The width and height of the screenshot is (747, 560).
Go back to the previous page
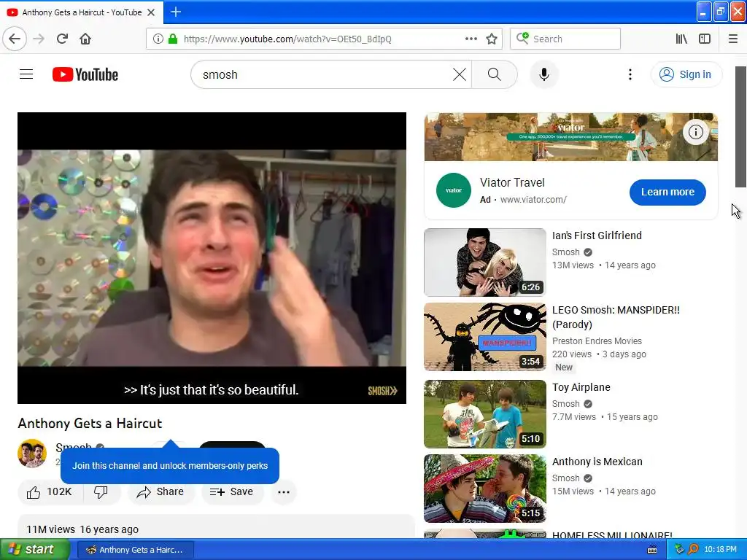pyautogui.click(x=15, y=39)
